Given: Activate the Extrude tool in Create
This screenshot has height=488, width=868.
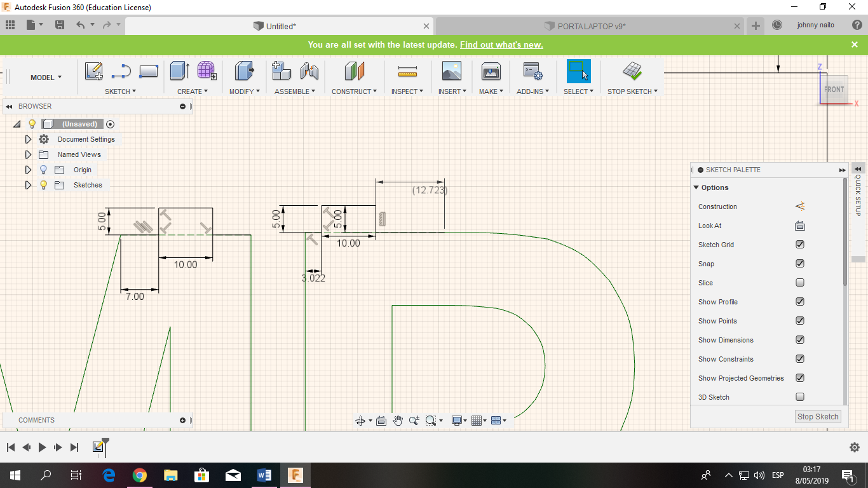Looking at the screenshot, I should 179,71.
